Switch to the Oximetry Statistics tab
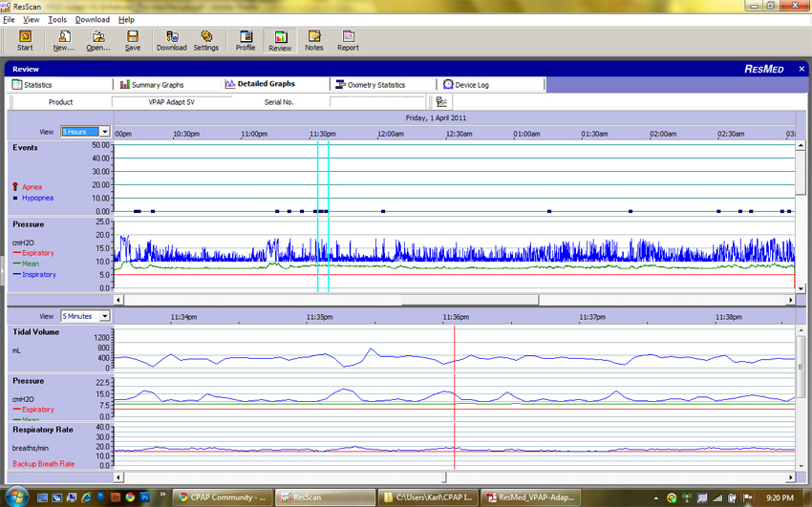Image resolution: width=812 pixels, height=507 pixels. [x=371, y=85]
